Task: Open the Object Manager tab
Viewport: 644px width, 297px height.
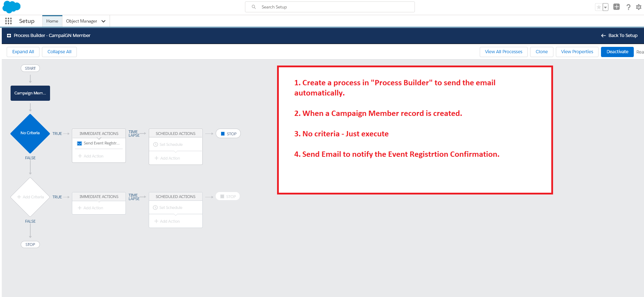Action: tap(81, 21)
